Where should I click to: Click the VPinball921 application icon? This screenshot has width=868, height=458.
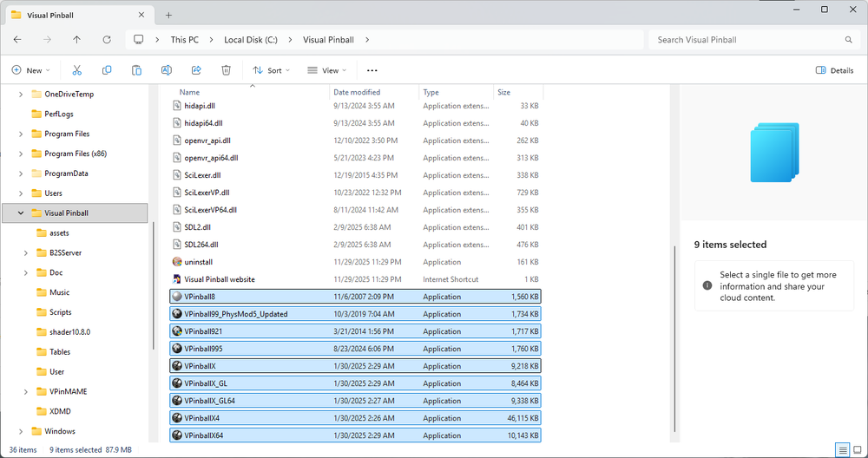pyautogui.click(x=177, y=331)
